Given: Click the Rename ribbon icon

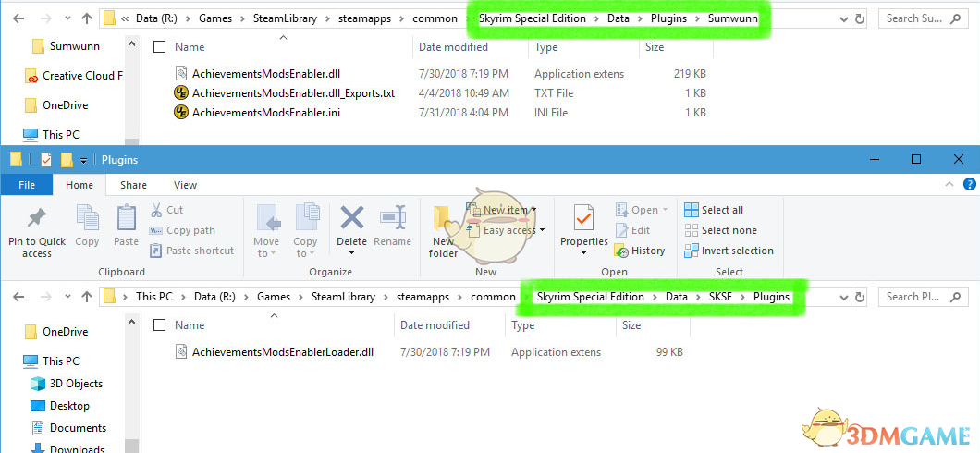Looking at the screenshot, I should (393, 218).
